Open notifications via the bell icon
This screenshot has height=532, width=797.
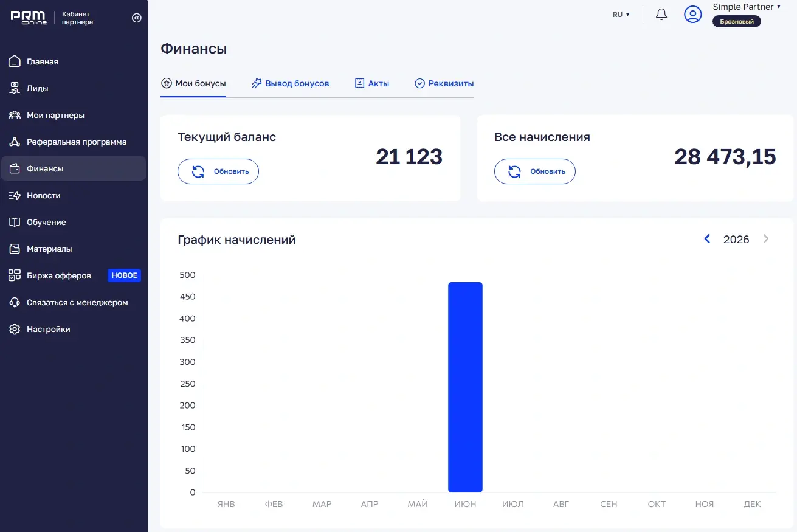click(661, 15)
